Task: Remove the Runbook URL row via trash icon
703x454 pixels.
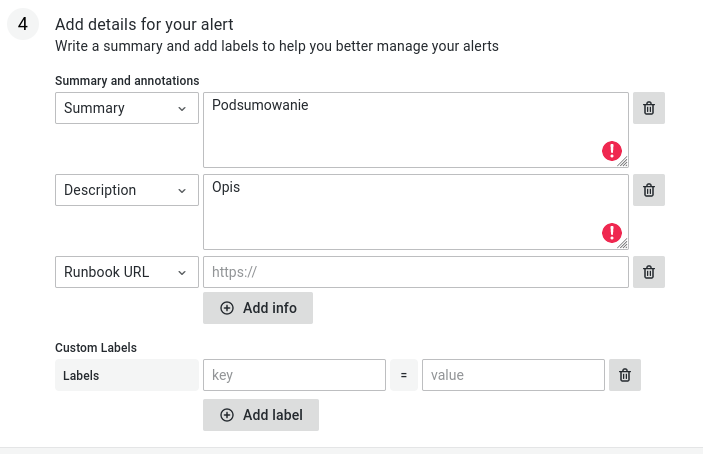Action: [649, 272]
